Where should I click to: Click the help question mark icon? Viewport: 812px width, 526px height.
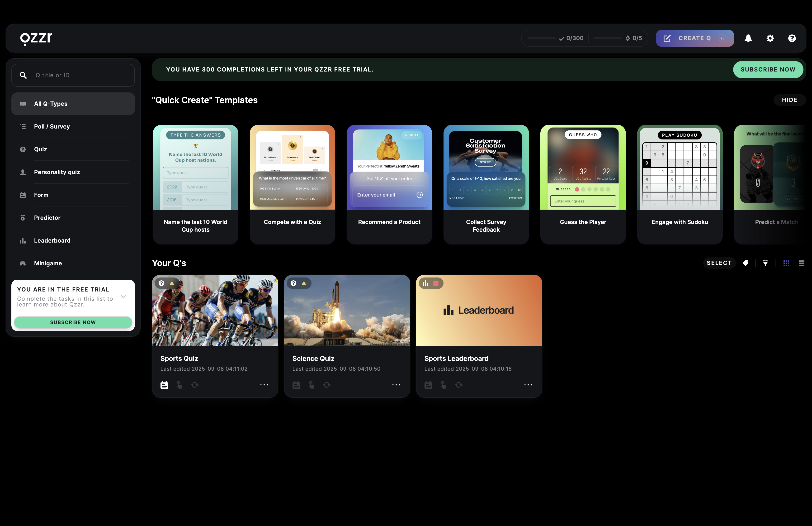(x=792, y=38)
